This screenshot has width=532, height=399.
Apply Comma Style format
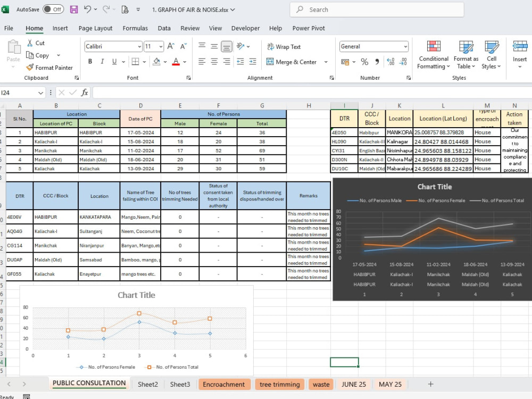tap(377, 62)
